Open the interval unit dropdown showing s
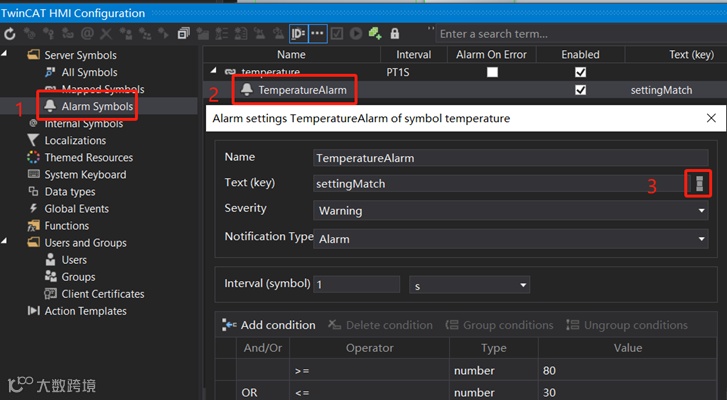 tap(469, 285)
